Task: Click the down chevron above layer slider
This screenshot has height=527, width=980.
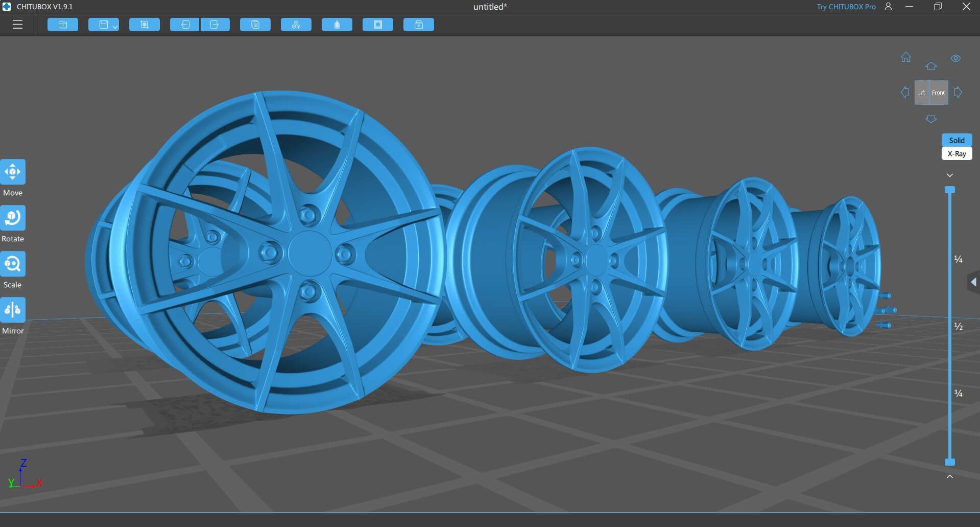Action: click(x=950, y=175)
